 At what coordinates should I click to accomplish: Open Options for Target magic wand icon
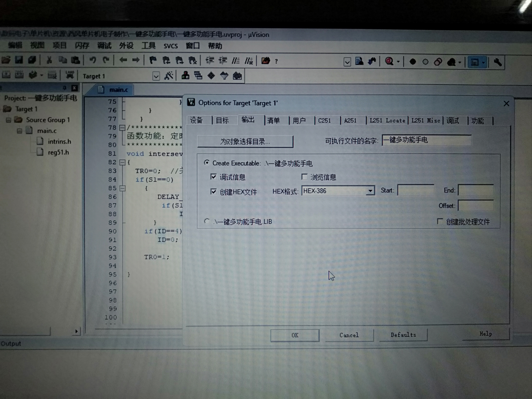point(169,76)
